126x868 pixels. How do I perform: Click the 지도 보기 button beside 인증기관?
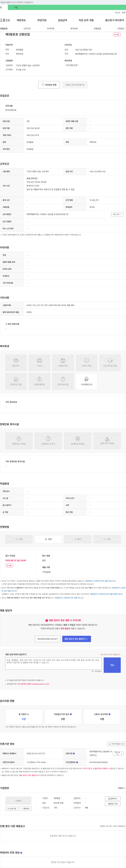(x=118, y=753)
